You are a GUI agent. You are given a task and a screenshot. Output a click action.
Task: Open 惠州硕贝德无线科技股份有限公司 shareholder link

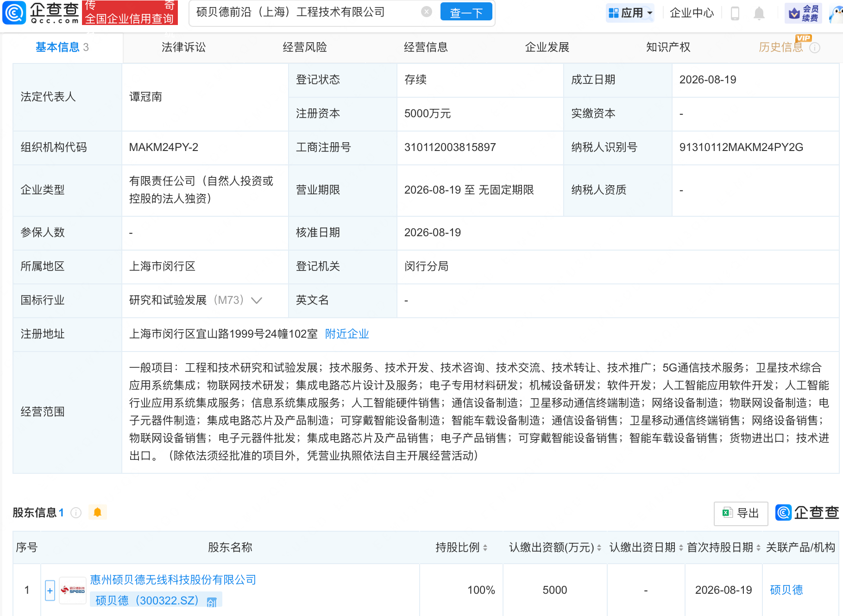[173, 580]
